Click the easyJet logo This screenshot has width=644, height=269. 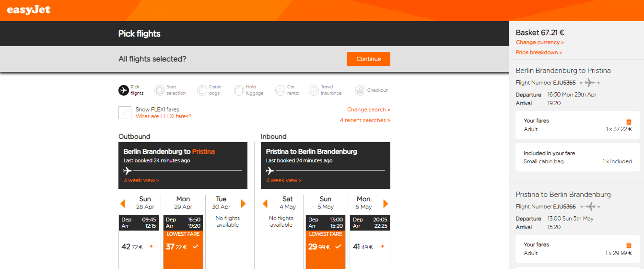tap(29, 10)
